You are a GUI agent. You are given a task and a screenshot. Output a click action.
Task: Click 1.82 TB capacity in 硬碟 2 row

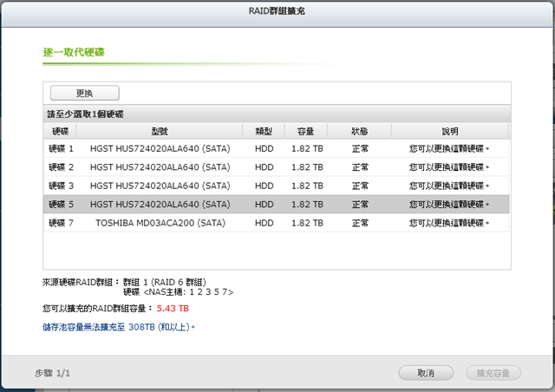point(307,167)
